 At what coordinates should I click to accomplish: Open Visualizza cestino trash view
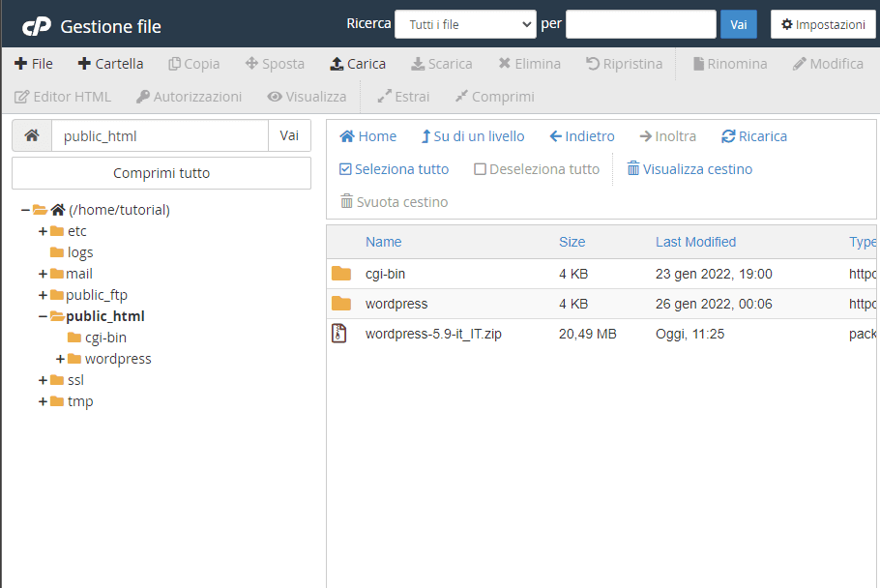(x=689, y=169)
